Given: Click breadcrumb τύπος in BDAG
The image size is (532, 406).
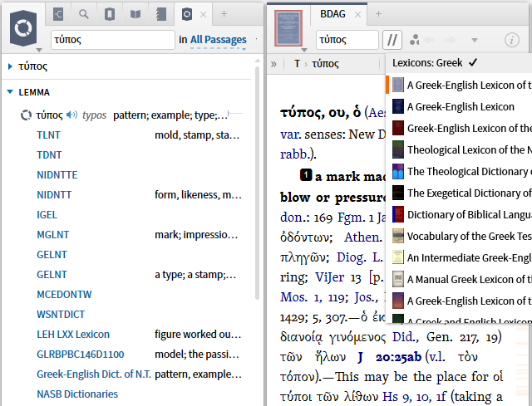Looking at the screenshot, I should click(325, 64).
